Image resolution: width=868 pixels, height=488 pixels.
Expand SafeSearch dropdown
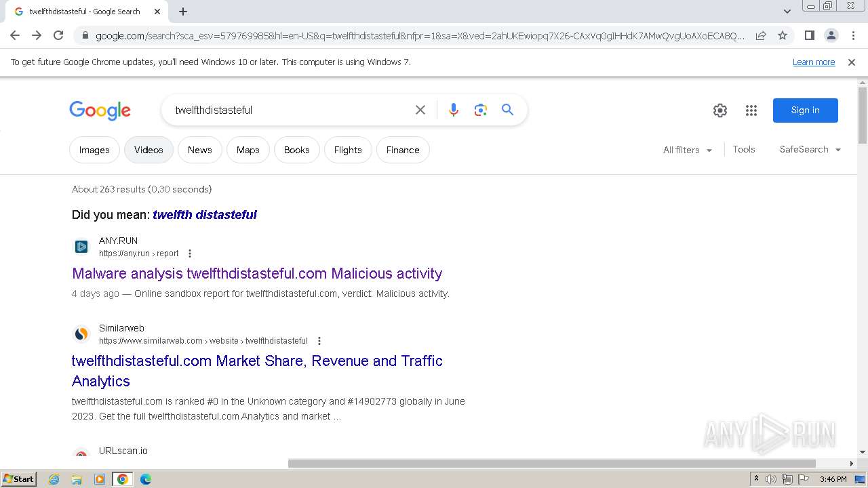click(810, 149)
